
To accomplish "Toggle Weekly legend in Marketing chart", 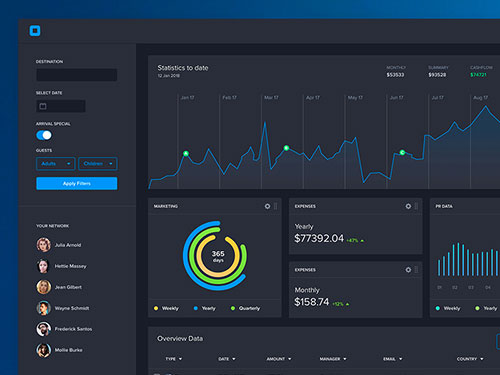I will click(x=166, y=308).
